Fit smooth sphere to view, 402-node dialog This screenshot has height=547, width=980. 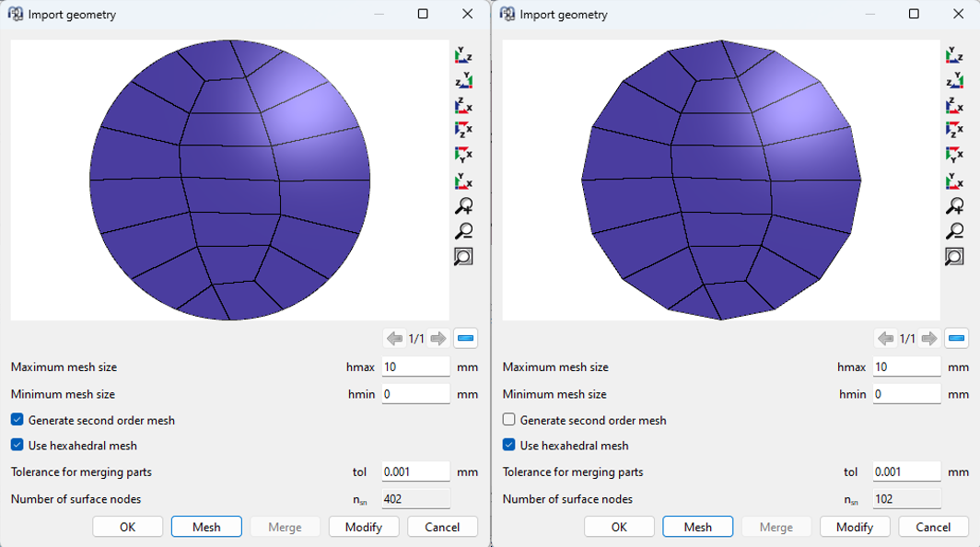[x=463, y=256]
